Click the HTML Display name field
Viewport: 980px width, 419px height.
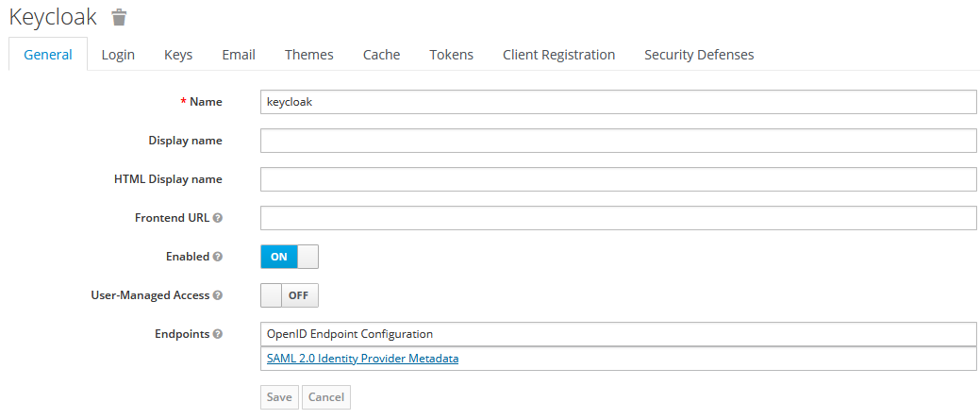[x=618, y=179]
